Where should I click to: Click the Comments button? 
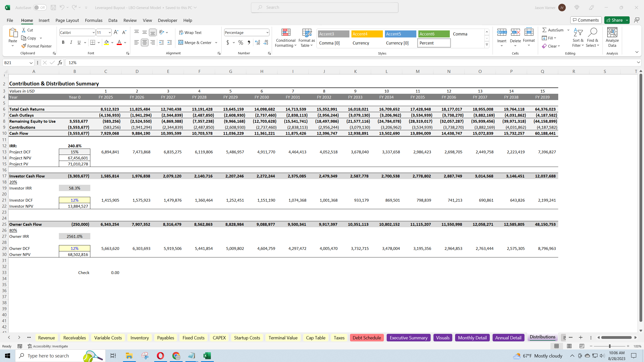pos(586,20)
